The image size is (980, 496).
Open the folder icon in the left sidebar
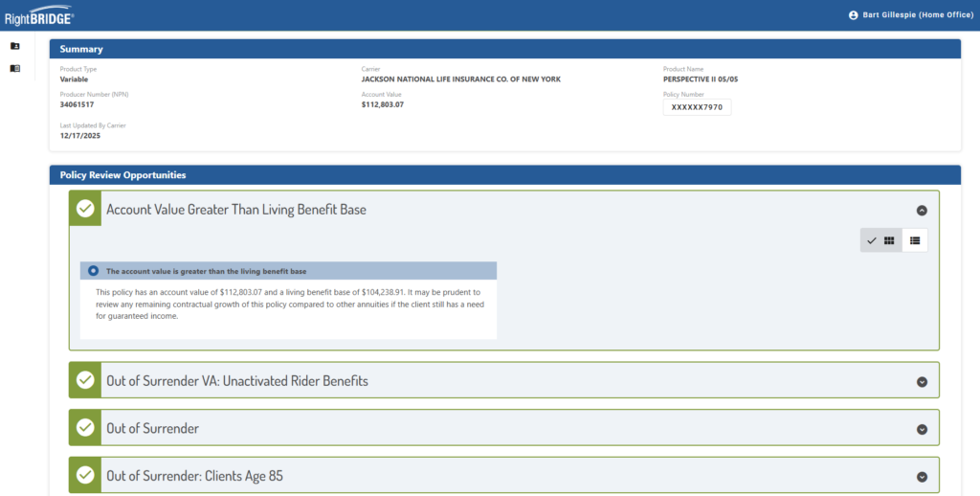pyautogui.click(x=14, y=46)
